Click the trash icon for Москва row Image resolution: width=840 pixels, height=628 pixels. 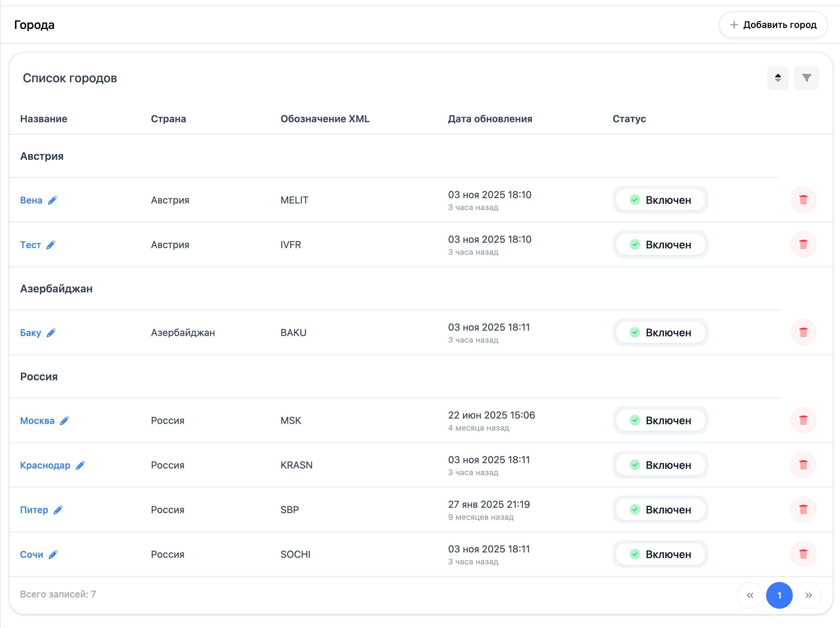point(803,420)
